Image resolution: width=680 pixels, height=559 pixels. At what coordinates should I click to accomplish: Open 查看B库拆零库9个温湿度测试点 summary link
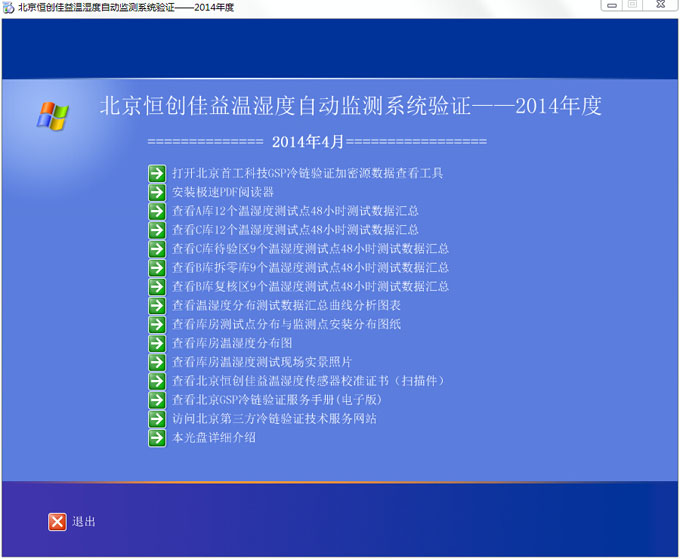tap(311, 268)
